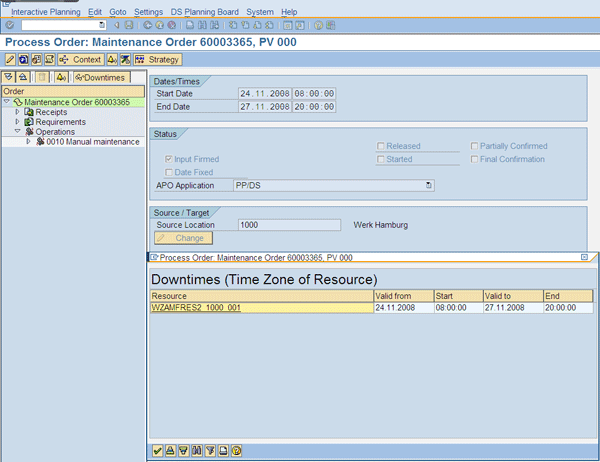Toggle the Input Firmed checkbox
The width and height of the screenshot is (600, 462).
(x=168, y=160)
